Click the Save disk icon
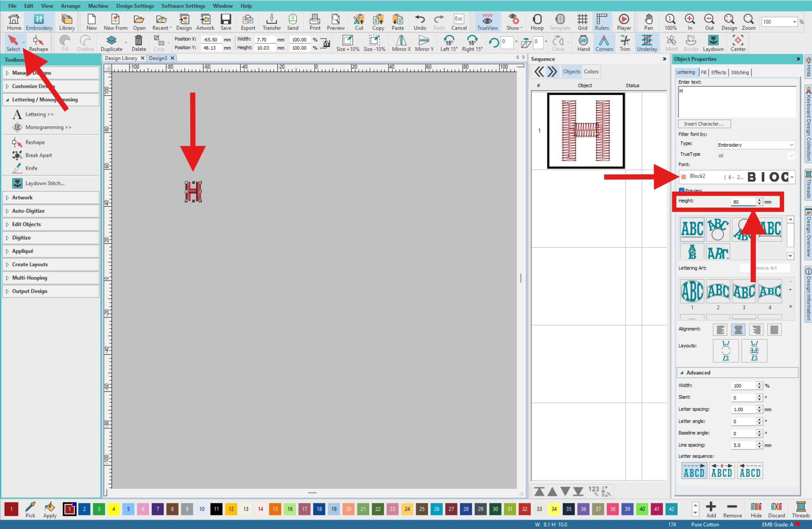 pos(226,22)
